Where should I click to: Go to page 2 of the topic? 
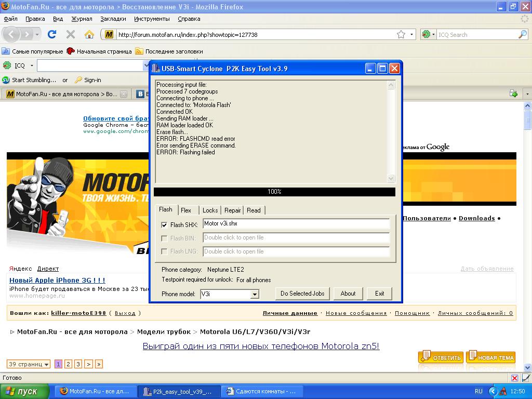(68, 364)
